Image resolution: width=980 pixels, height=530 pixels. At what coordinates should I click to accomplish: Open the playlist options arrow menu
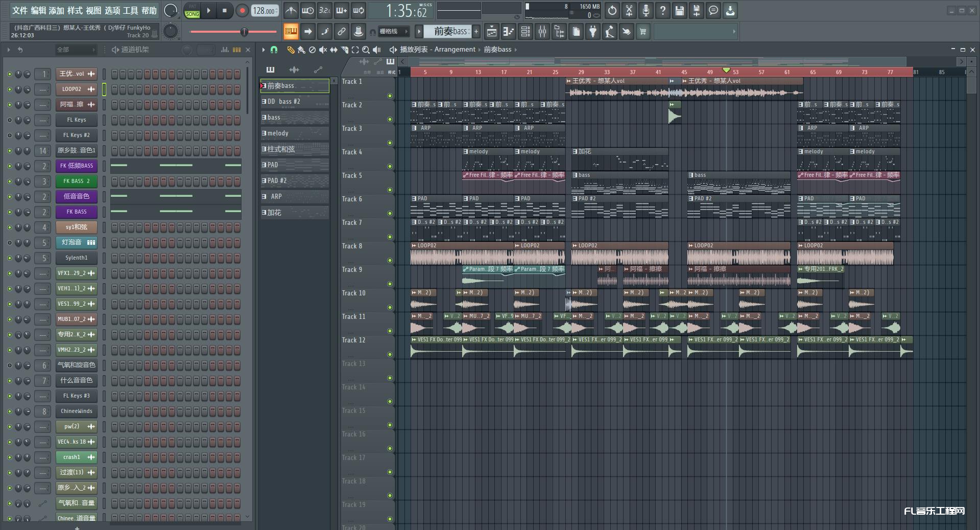[264, 50]
